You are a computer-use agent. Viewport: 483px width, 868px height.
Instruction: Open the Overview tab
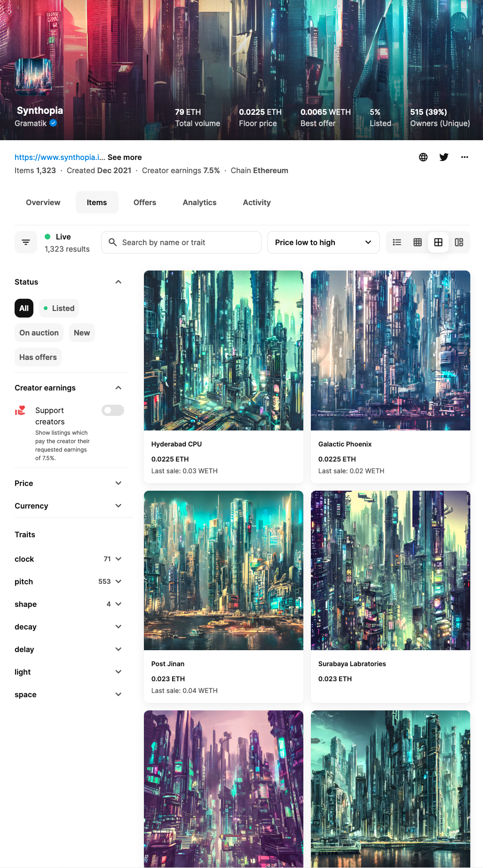43,202
